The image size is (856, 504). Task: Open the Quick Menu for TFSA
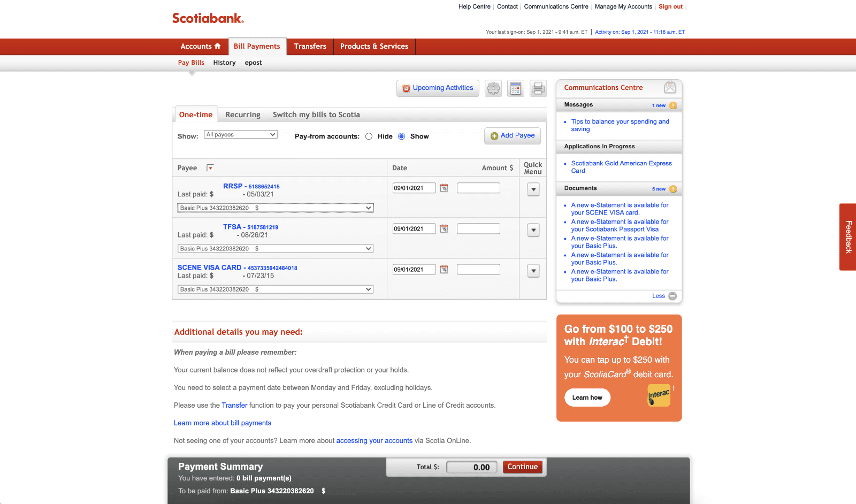click(x=533, y=230)
